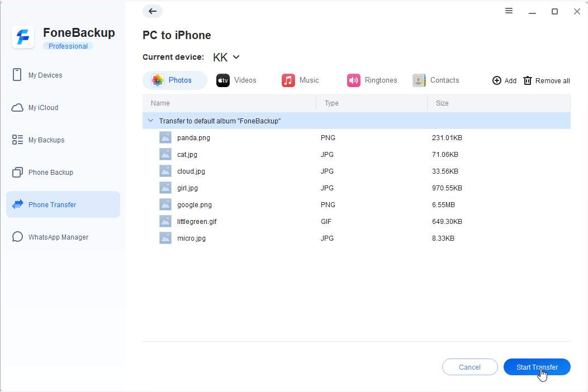Select the google.png file name

[195, 204]
